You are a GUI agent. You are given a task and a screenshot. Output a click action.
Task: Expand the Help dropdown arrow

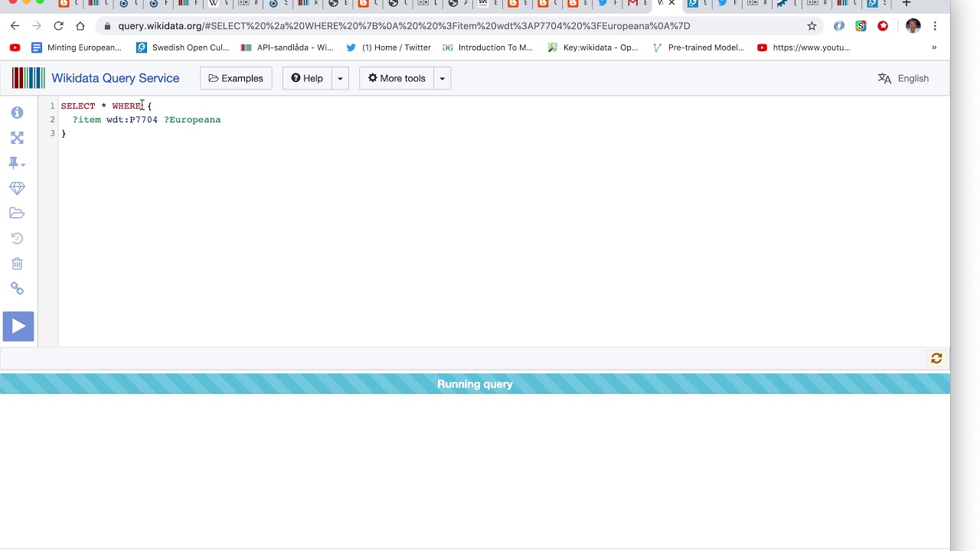coord(340,78)
